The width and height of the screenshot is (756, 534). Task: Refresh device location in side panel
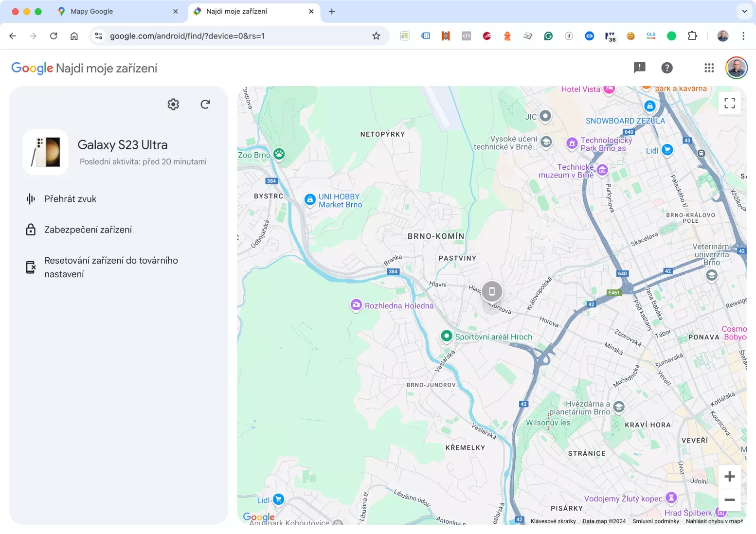205,104
